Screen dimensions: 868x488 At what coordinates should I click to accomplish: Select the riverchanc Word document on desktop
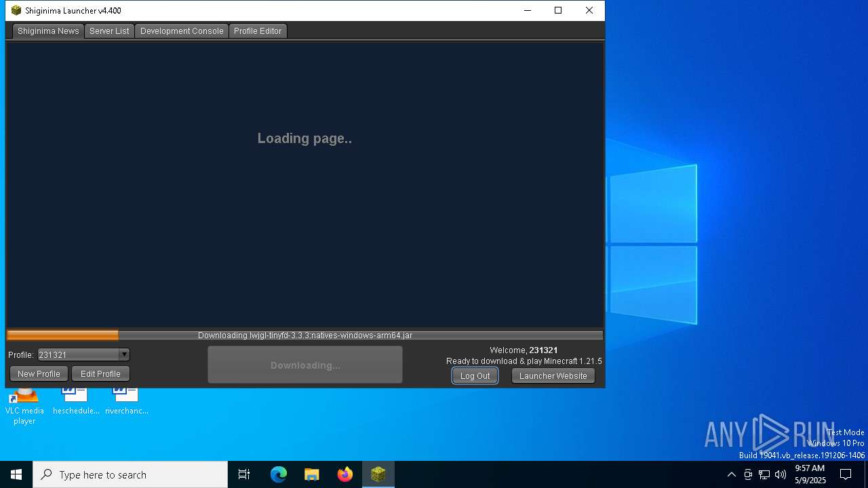[126, 401]
